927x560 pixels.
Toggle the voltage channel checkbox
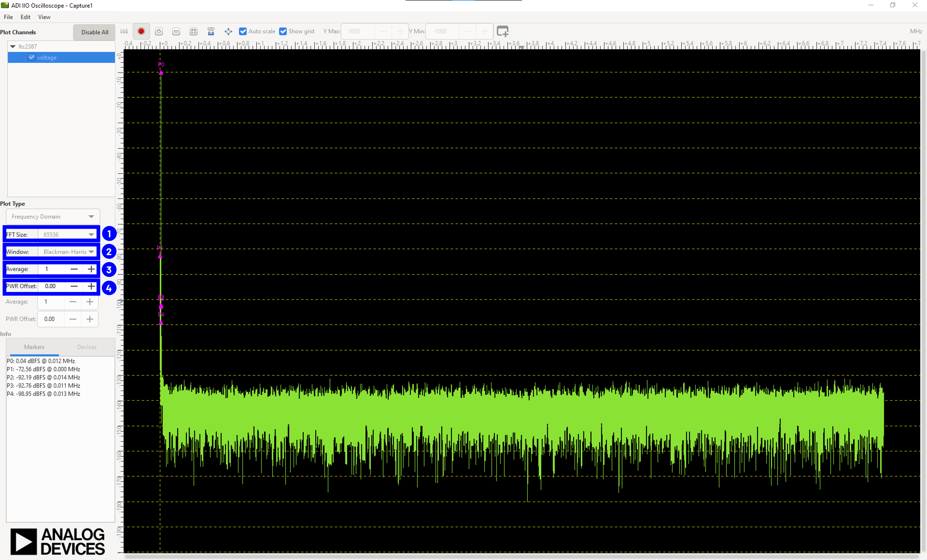31,57
